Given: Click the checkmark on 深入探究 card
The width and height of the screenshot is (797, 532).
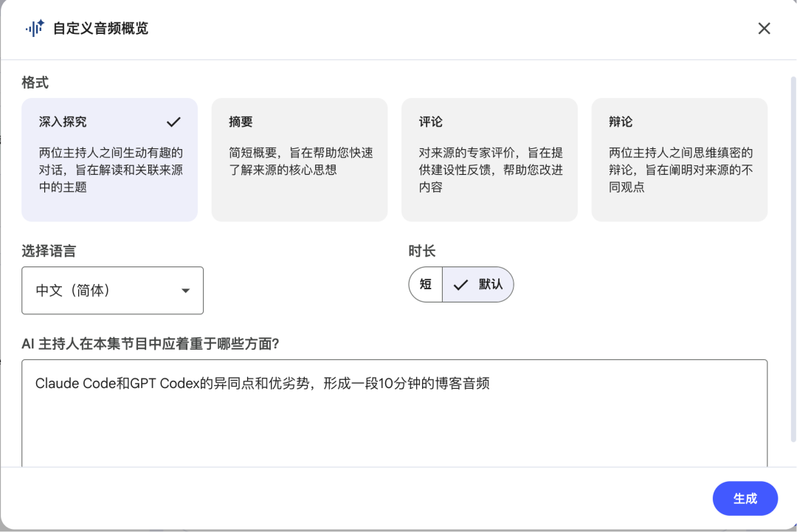Looking at the screenshot, I should click(x=174, y=121).
